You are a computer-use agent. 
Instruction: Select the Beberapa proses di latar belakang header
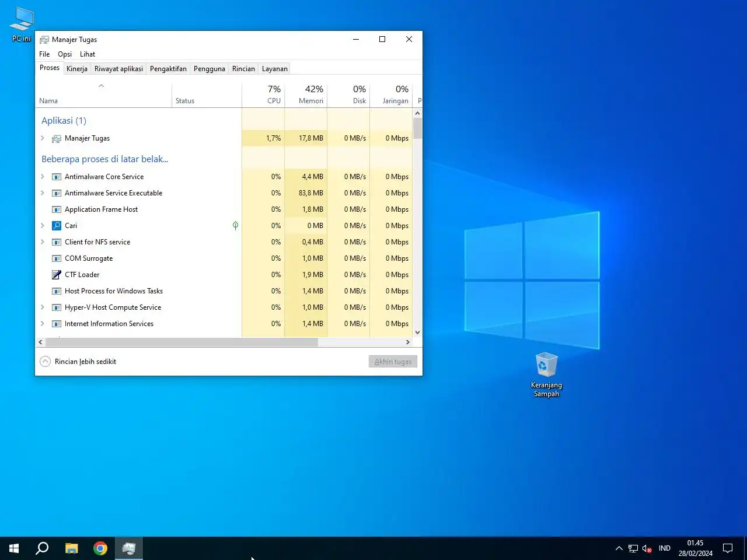tap(104, 159)
